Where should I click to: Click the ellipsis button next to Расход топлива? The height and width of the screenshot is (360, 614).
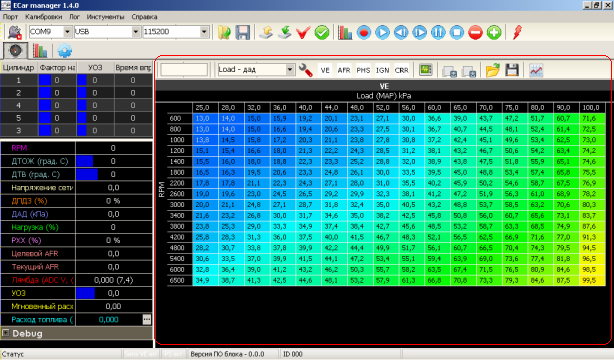147,319
